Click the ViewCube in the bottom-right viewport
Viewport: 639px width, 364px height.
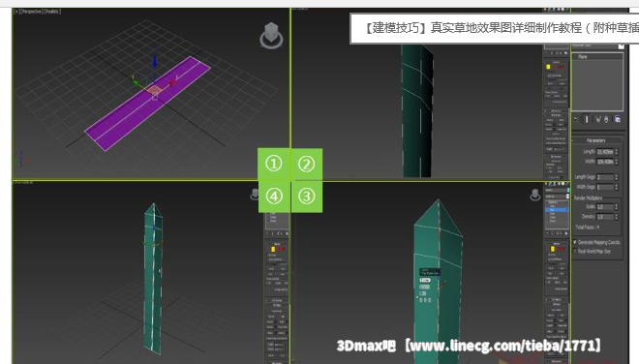click(x=534, y=195)
